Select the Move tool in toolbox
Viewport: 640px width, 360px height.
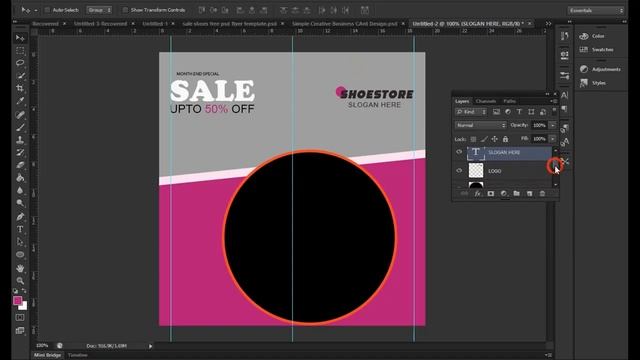[x=20, y=38]
